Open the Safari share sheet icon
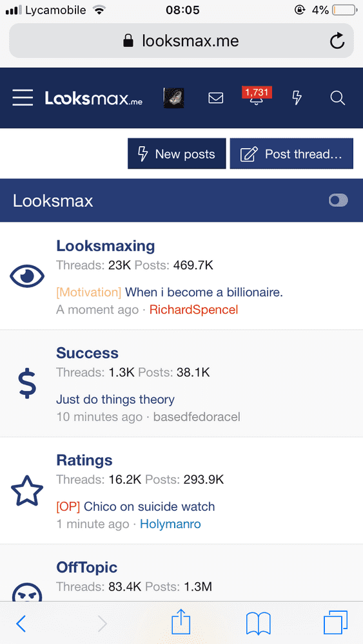Image resolution: width=363 pixels, height=644 pixels. [x=181, y=622]
